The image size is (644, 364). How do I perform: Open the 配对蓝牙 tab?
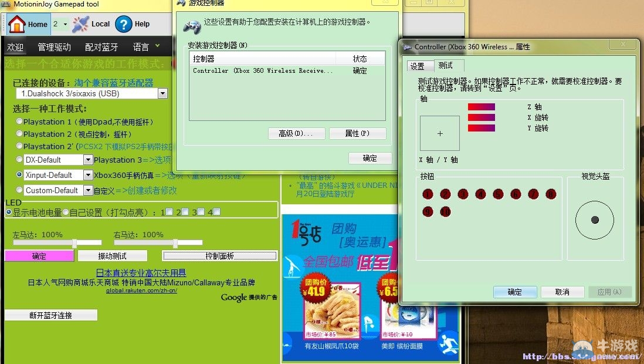101,47
